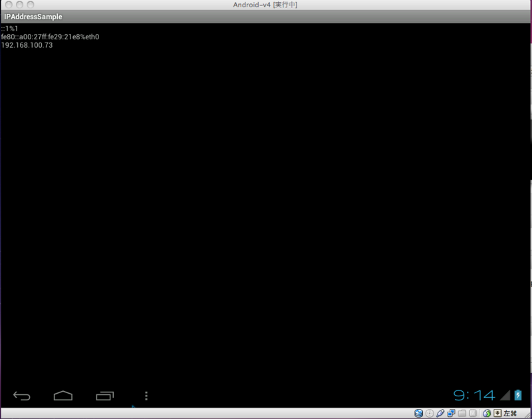Click the VirtualBox network adapters icon
Screen dimensions: 532x419
pos(452,413)
